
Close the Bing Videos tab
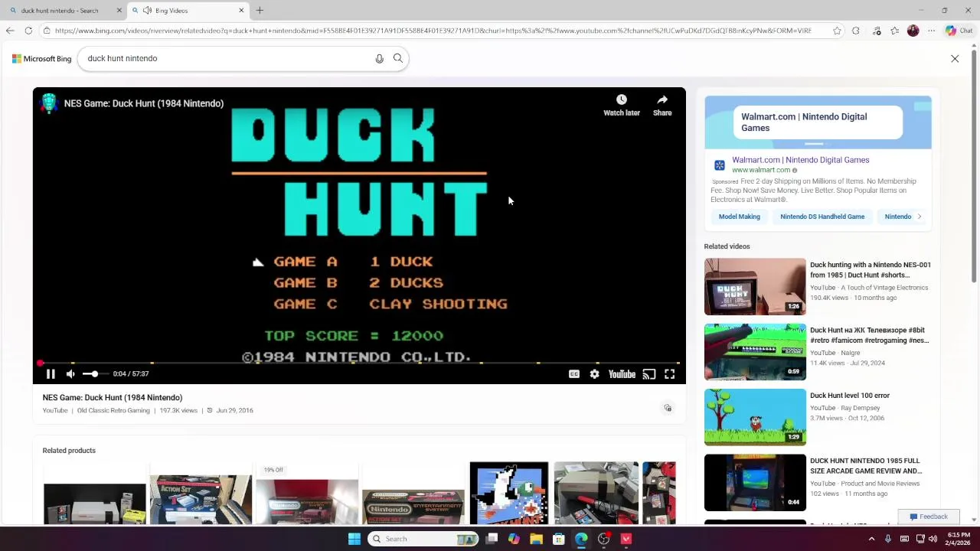click(241, 11)
